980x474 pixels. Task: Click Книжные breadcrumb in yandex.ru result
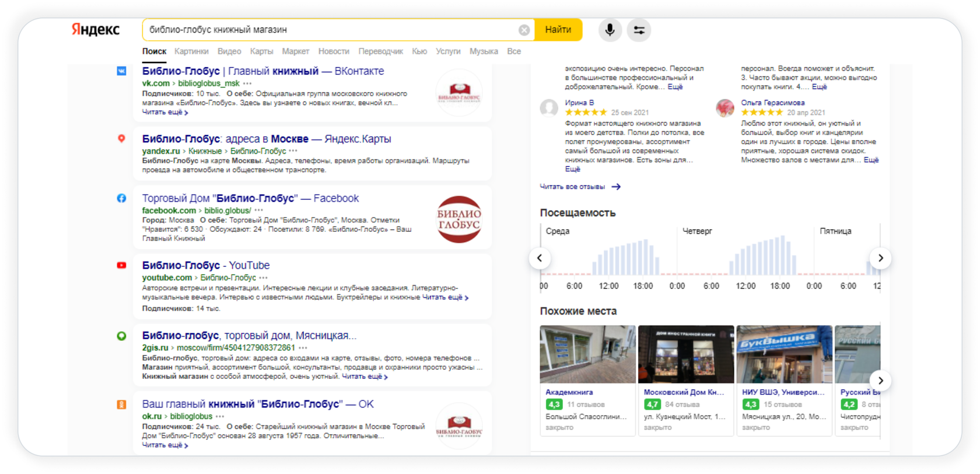205,151
